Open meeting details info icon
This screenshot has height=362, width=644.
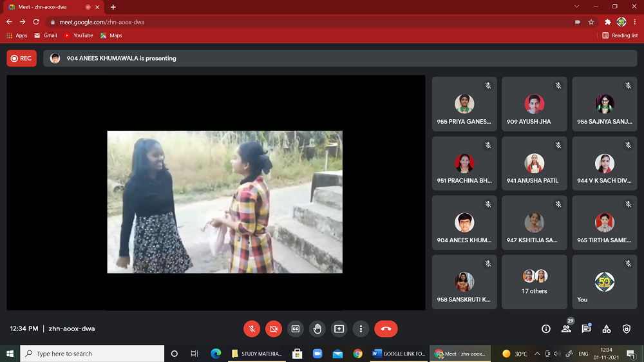click(x=546, y=329)
